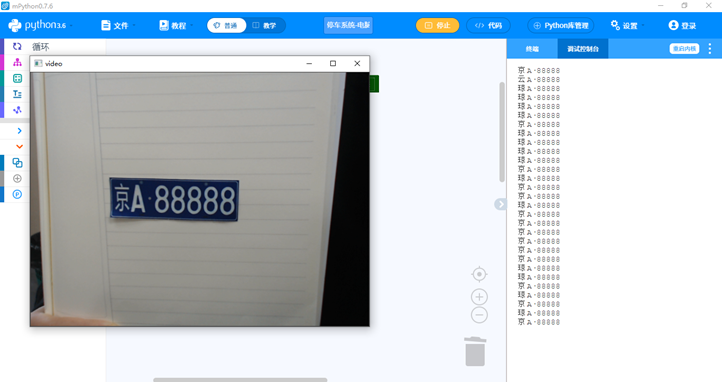722x382 pixels.
Task: Expand sidebar using the blue right chevron
Action: [19, 131]
